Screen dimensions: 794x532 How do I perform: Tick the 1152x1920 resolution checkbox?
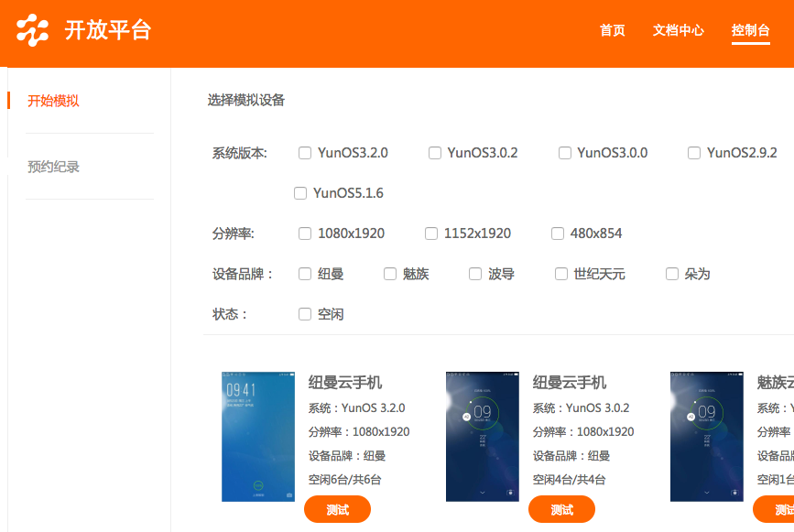tap(431, 233)
